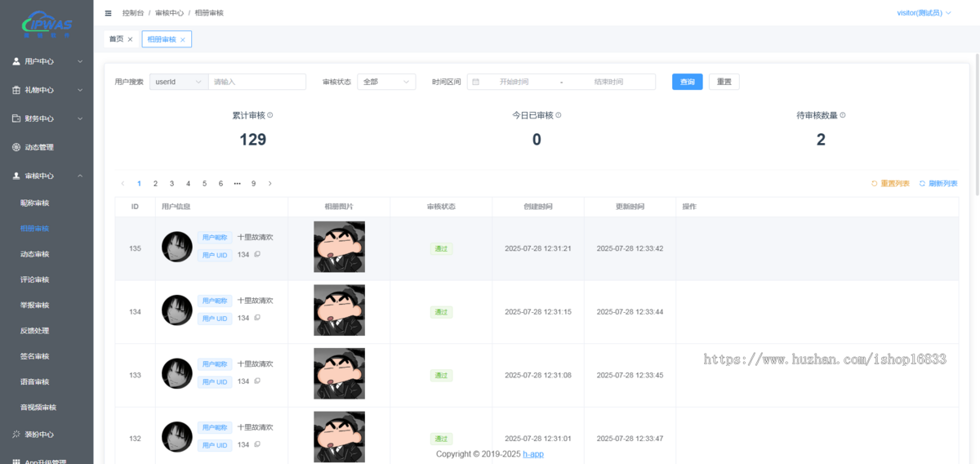This screenshot has width=980, height=464.
Task: Open the h-app footer link
Action: (x=533, y=454)
